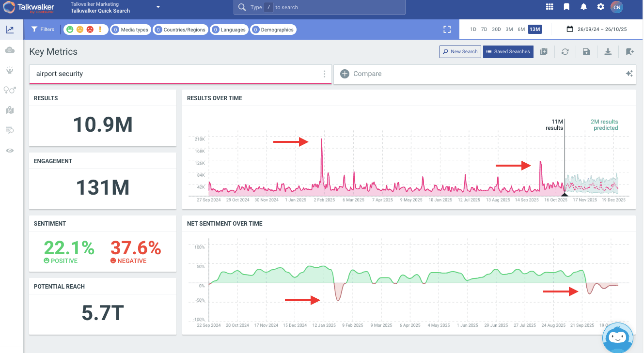Toggle the neutral sentiment yellow face filter
Image resolution: width=644 pixels, height=353 pixels.
coord(80,30)
